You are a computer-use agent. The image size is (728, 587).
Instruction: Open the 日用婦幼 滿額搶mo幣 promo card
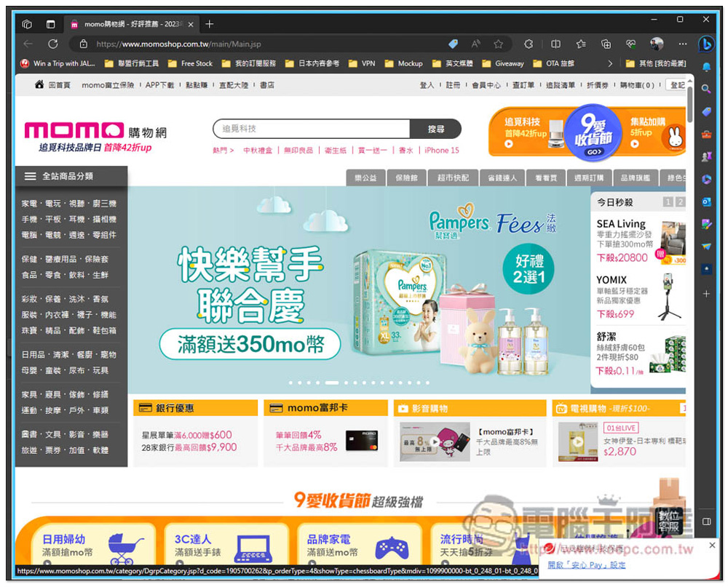[x=93, y=545]
